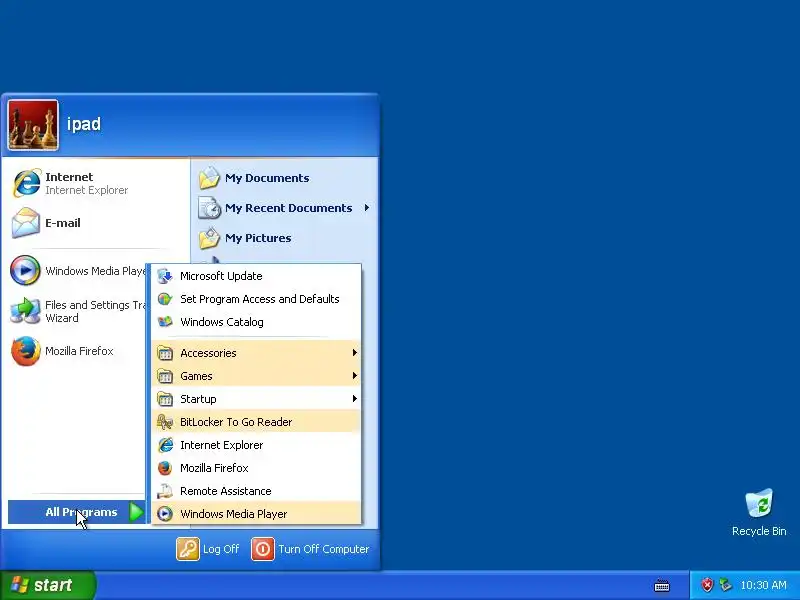
Task: Click the Internet Explorer icon in All Programs
Action: point(165,445)
